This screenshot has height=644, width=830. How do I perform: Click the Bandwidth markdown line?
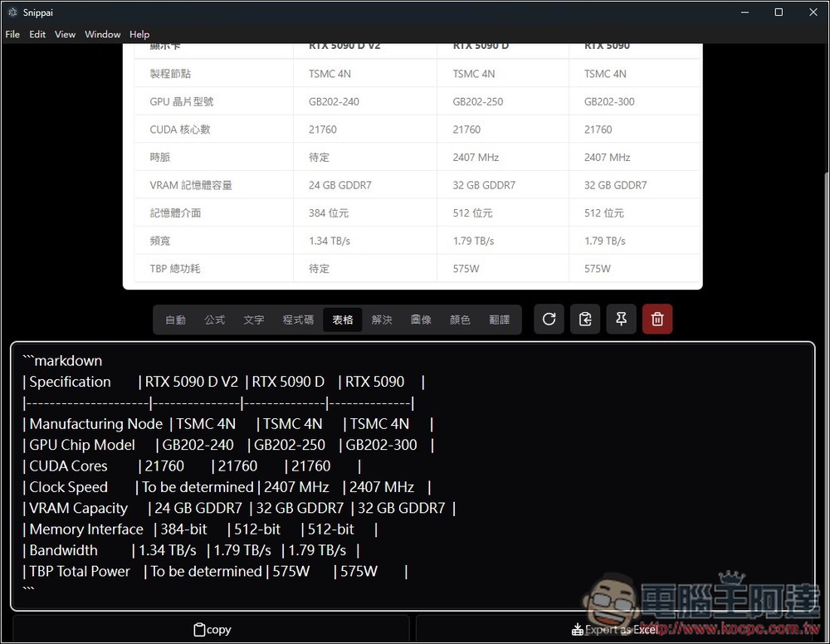point(191,550)
